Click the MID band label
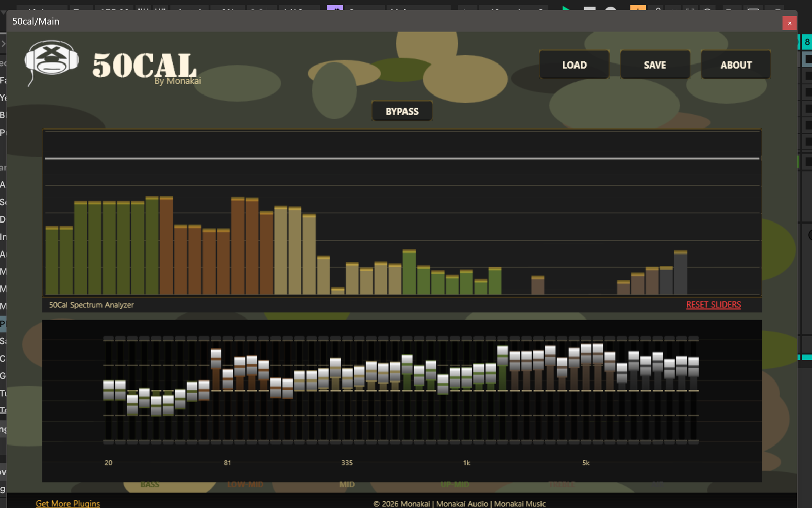The width and height of the screenshot is (812, 508). pos(347,484)
